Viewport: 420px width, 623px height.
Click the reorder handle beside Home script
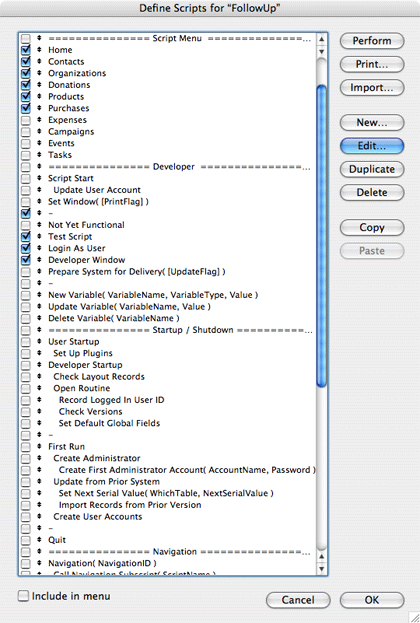coord(39,50)
